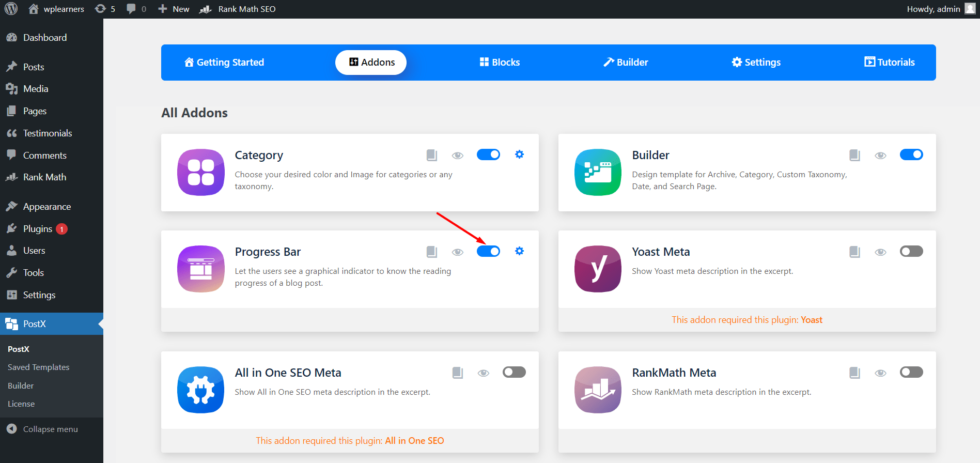Enable the Yoast Meta toggle
The image size is (980, 463).
click(911, 251)
